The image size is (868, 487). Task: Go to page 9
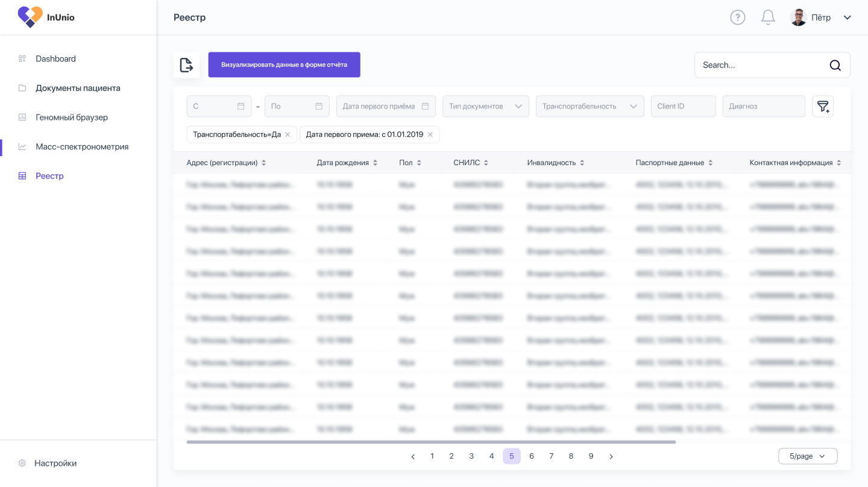pyautogui.click(x=591, y=456)
